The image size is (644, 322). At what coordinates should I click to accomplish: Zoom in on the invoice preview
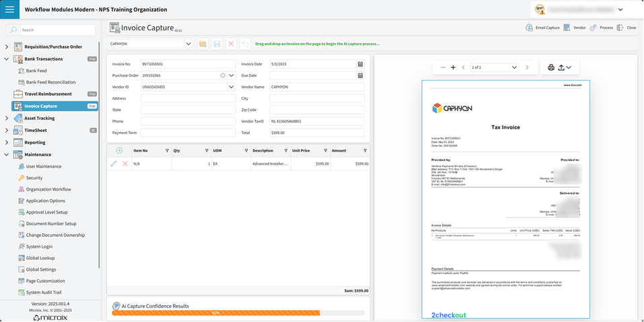[453, 67]
